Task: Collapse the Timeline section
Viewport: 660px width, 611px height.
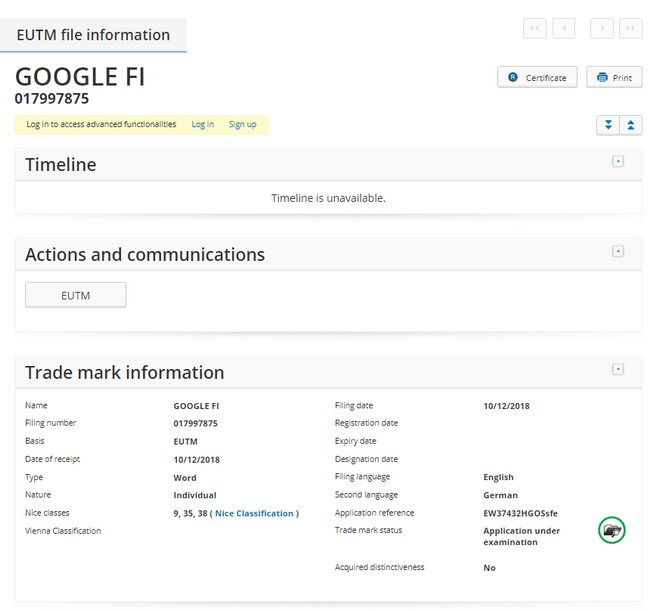Action: point(618,161)
